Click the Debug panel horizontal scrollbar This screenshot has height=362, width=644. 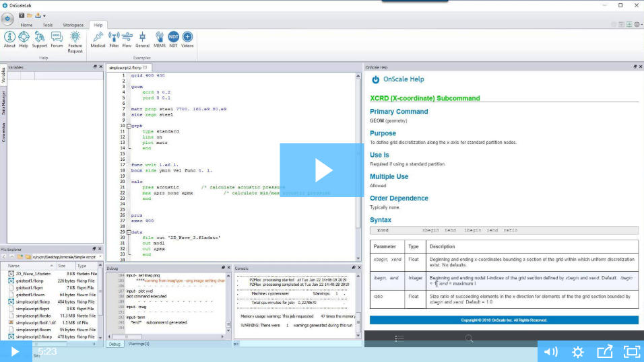[x=166, y=336]
